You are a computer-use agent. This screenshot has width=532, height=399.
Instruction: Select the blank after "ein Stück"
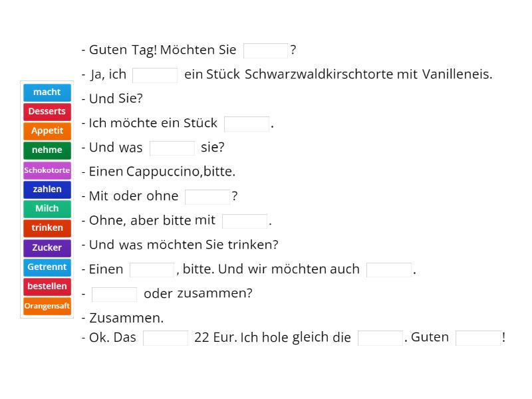click(246, 122)
